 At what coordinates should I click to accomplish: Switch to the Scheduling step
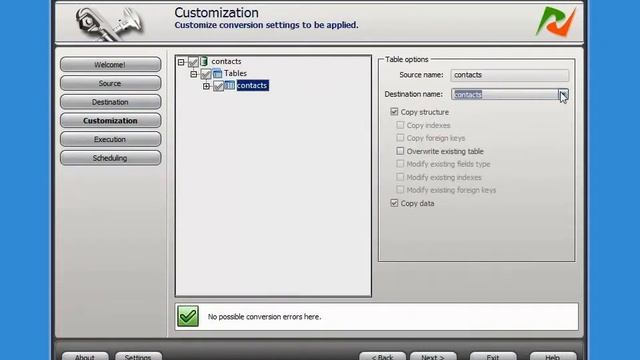point(110,158)
